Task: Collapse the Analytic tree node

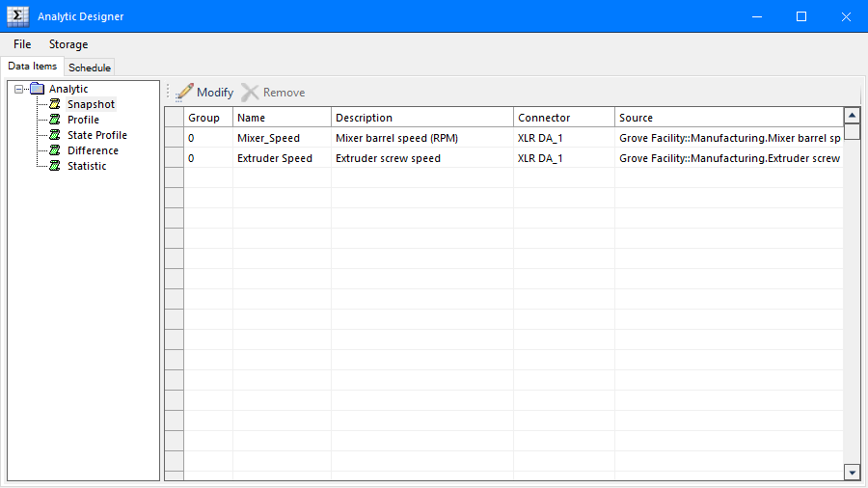Action: pyautogui.click(x=19, y=89)
